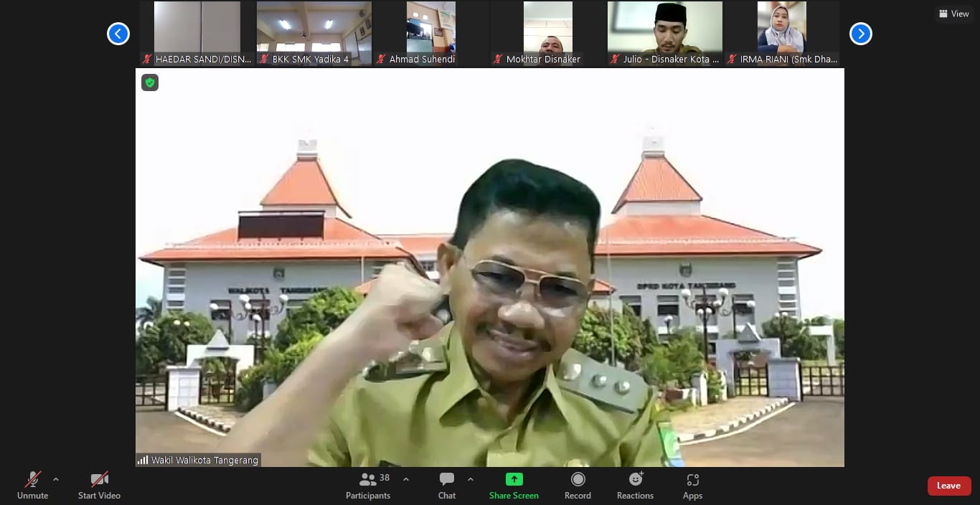The width and height of the screenshot is (980, 505).
Task: Open the Participants panel
Action: pyautogui.click(x=368, y=485)
